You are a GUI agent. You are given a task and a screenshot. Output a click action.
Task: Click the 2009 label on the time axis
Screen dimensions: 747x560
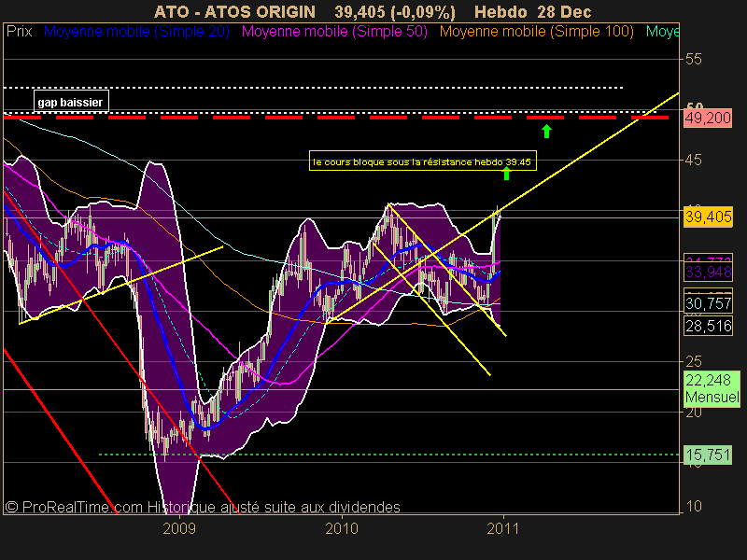coord(179,528)
